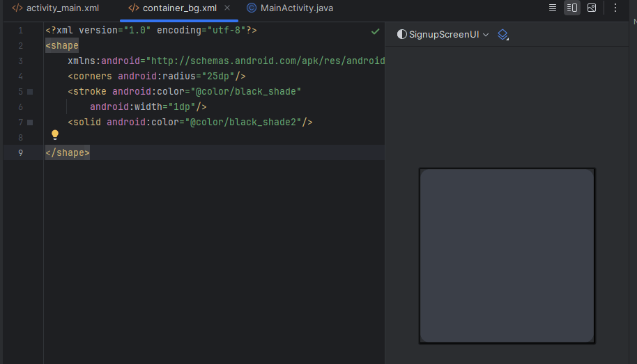The height and width of the screenshot is (364, 637).
Task: Click the rounded shape preview thumbnail
Action: click(x=507, y=256)
